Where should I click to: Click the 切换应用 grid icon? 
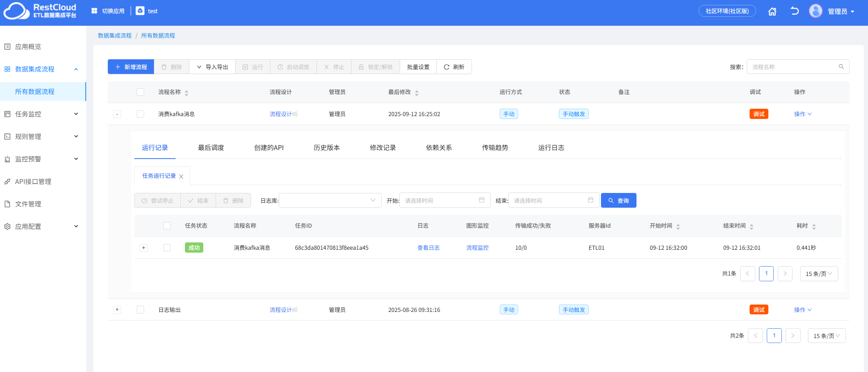[x=94, y=11]
